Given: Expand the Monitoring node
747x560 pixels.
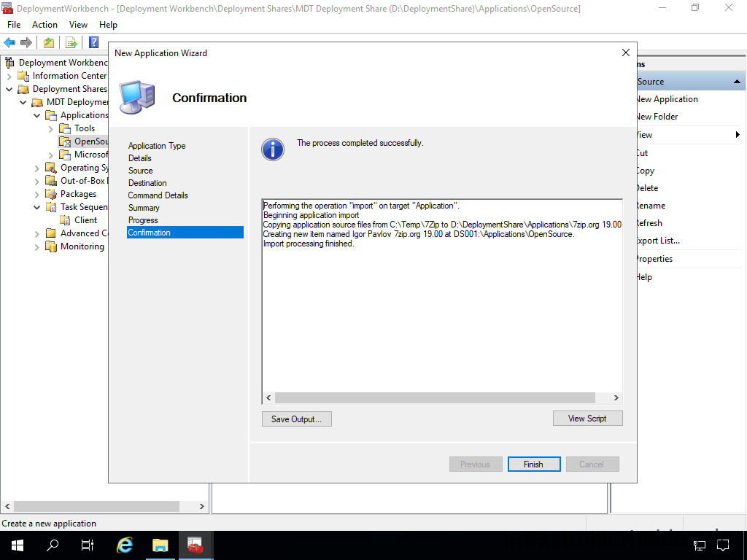Looking at the screenshot, I should [36, 246].
